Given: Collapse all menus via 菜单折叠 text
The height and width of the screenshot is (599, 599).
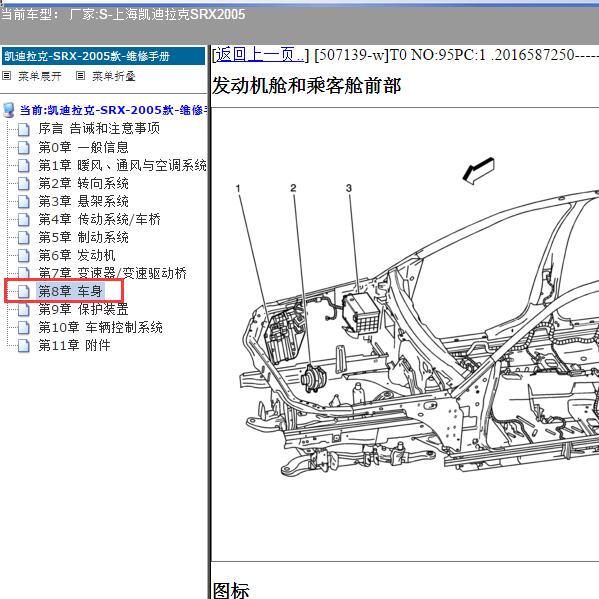Looking at the screenshot, I should coord(114,76).
